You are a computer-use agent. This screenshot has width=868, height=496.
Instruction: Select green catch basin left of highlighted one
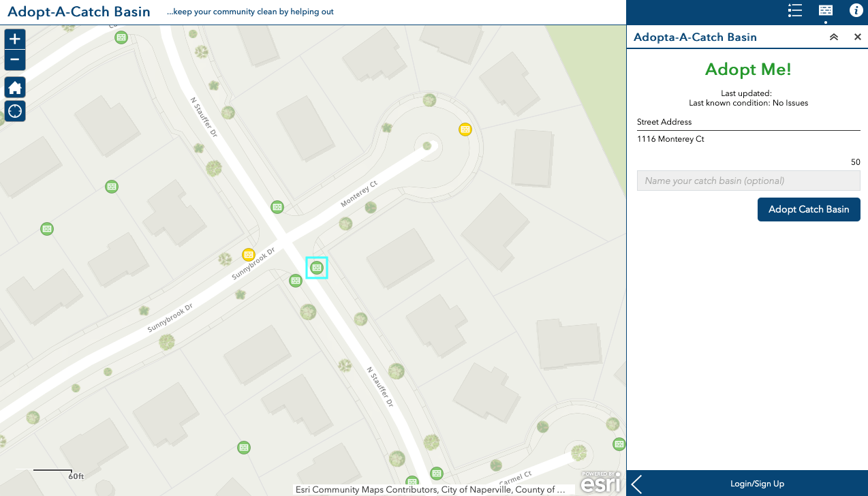tap(296, 280)
